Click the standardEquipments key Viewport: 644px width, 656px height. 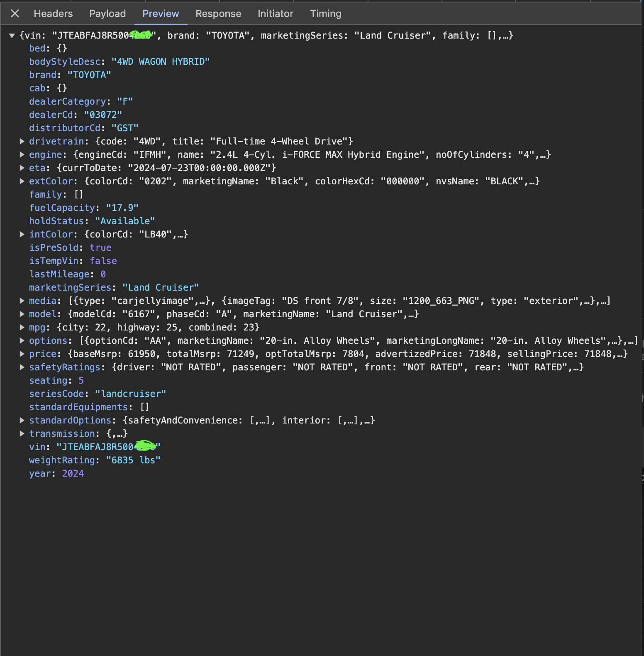click(x=78, y=407)
